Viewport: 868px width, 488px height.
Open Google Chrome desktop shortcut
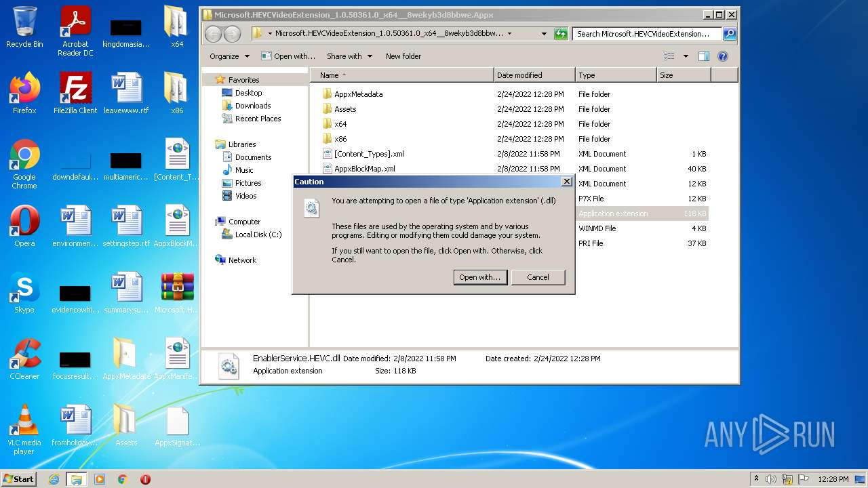24,164
